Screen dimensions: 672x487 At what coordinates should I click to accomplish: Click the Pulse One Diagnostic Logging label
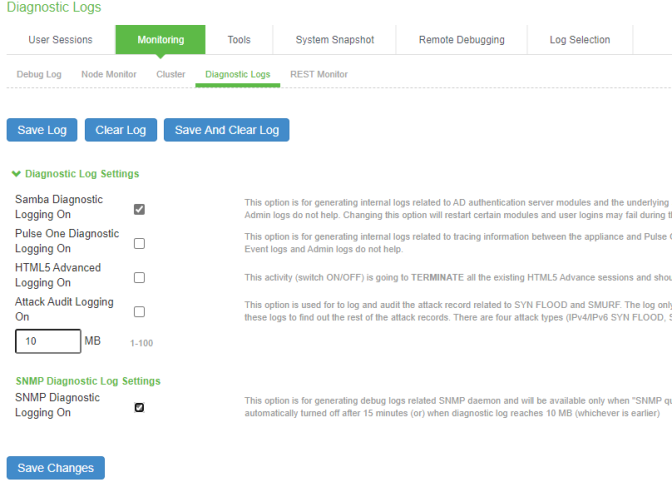(x=67, y=241)
